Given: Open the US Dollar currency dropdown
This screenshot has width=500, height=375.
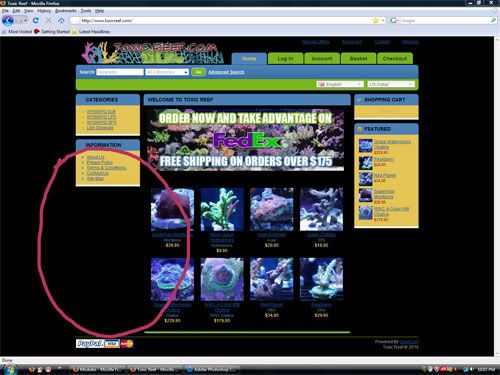Looking at the screenshot, I should 391,84.
